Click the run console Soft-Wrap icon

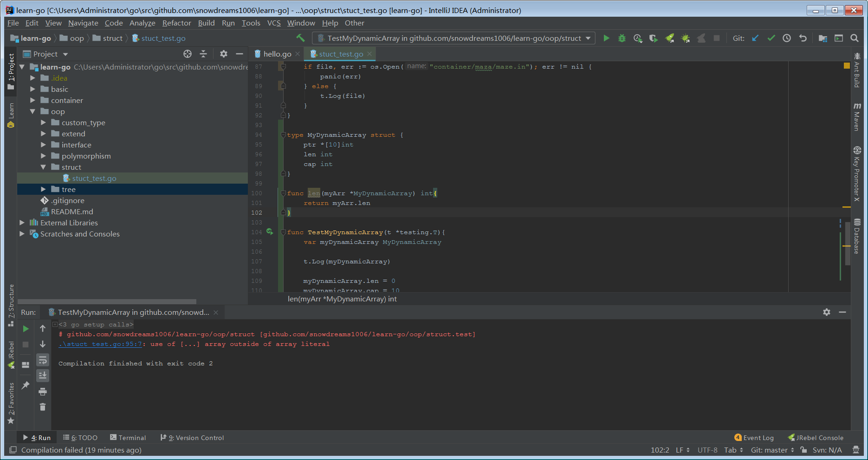(43, 360)
